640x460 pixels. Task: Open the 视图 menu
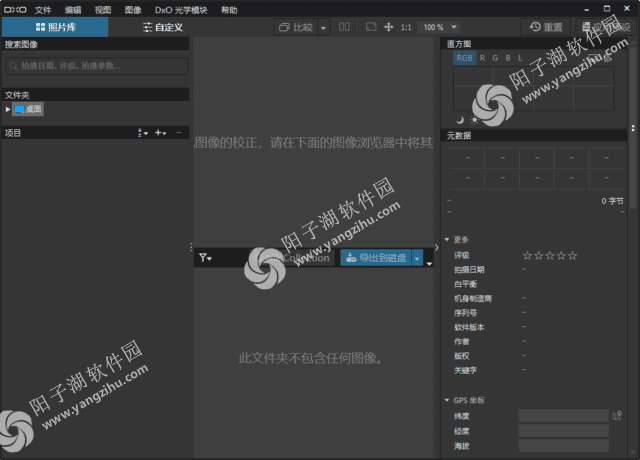click(103, 10)
